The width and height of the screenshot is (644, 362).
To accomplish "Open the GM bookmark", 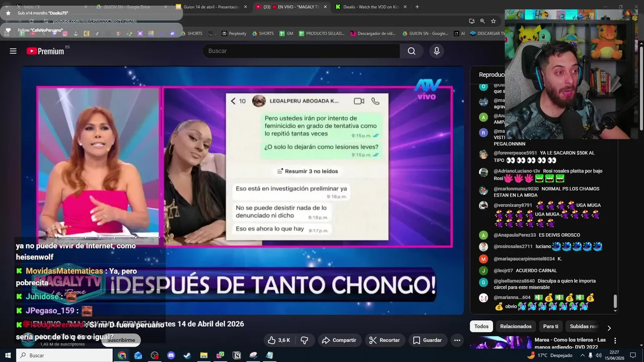I will point(286,34).
